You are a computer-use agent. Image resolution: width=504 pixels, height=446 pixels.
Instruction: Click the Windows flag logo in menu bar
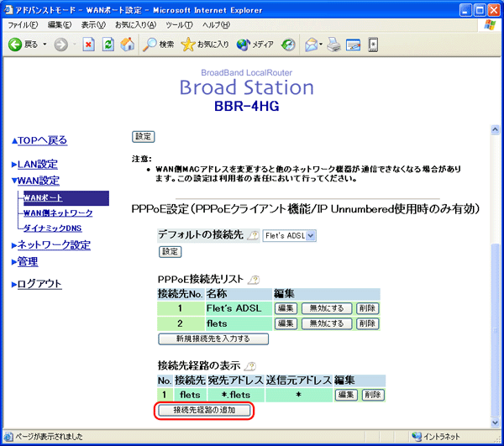[490, 24]
